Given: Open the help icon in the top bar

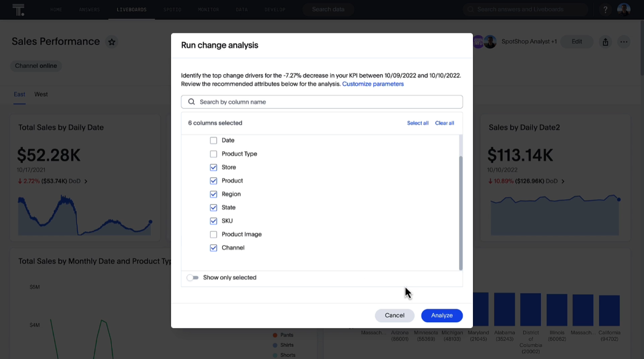Looking at the screenshot, I should [605, 9].
